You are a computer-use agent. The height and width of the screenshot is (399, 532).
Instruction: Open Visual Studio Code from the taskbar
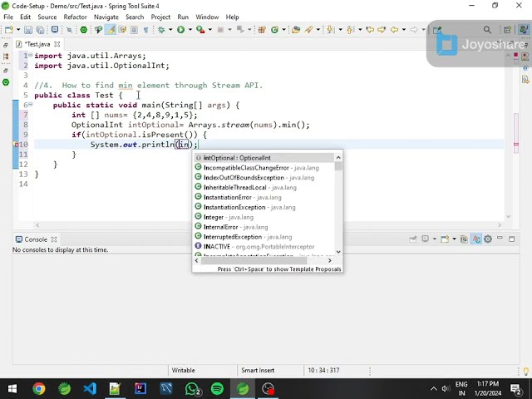point(90,389)
